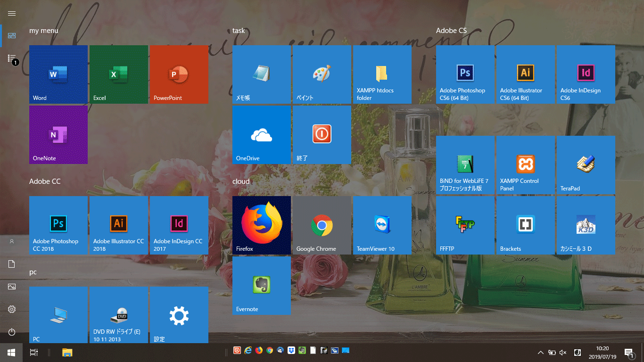Open Evernote from the taskbar

302,351
